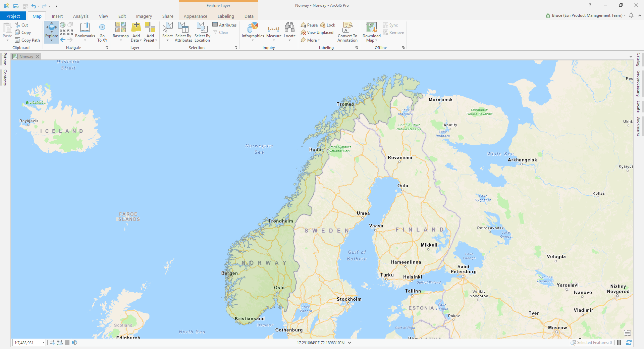Toggle Pause labeling
This screenshot has width=644, height=349.
309,25
